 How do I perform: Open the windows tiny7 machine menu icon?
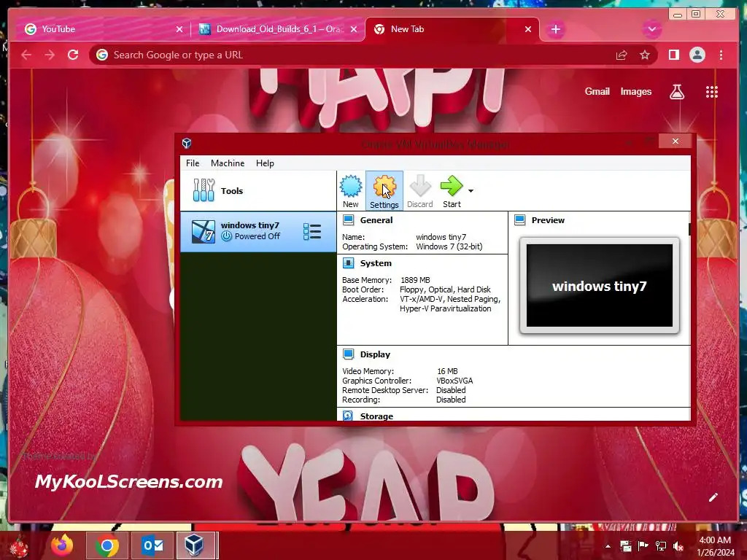point(312,231)
